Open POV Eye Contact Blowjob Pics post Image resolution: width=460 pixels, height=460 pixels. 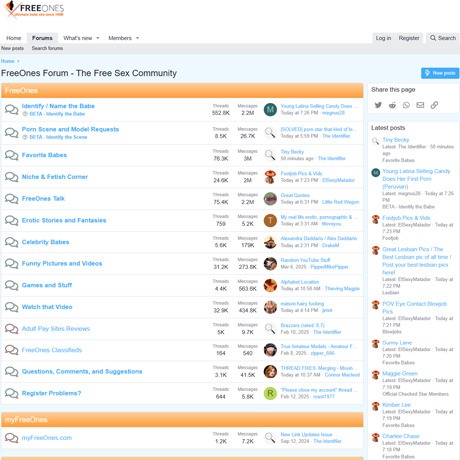pyautogui.click(x=414, y=308)
